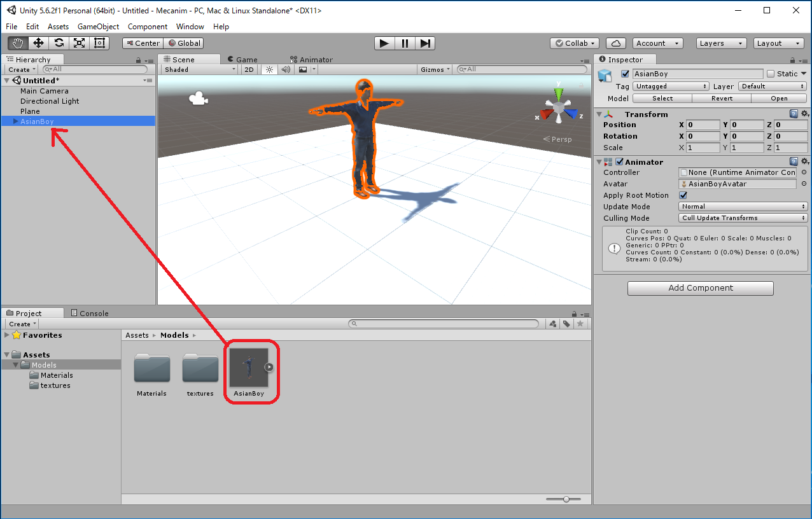Uncheck Apply Root Motion checkbox
Screen dimensions: 812x519
coord(683,195)
